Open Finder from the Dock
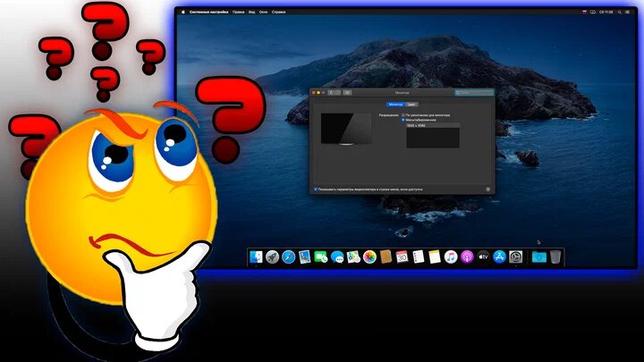The image size is (644, 362). 256,257
